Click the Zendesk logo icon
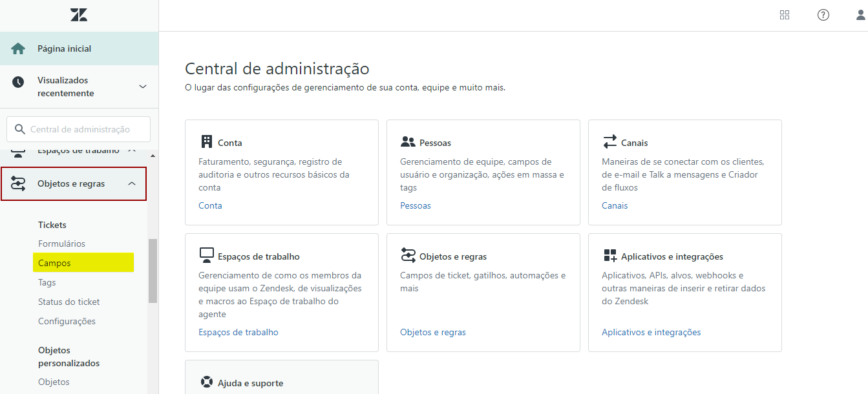 (79, 16)
